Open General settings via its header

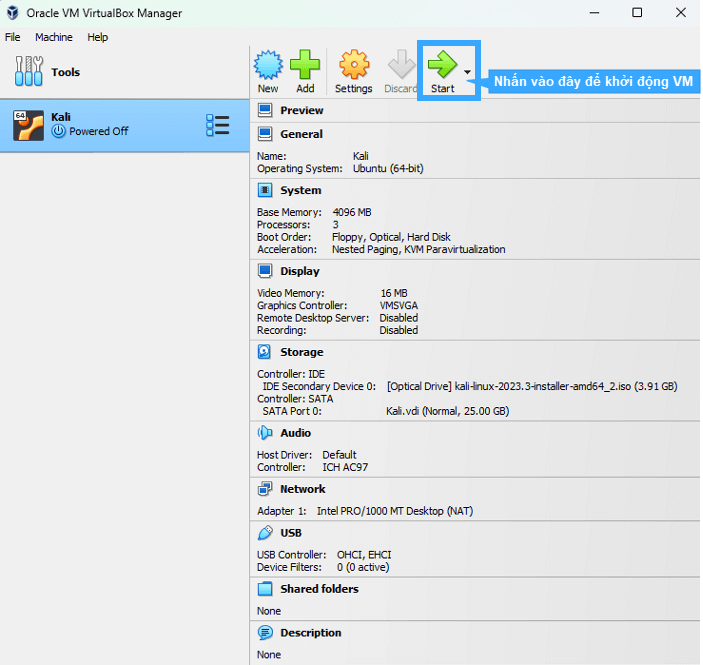(301, 134)
